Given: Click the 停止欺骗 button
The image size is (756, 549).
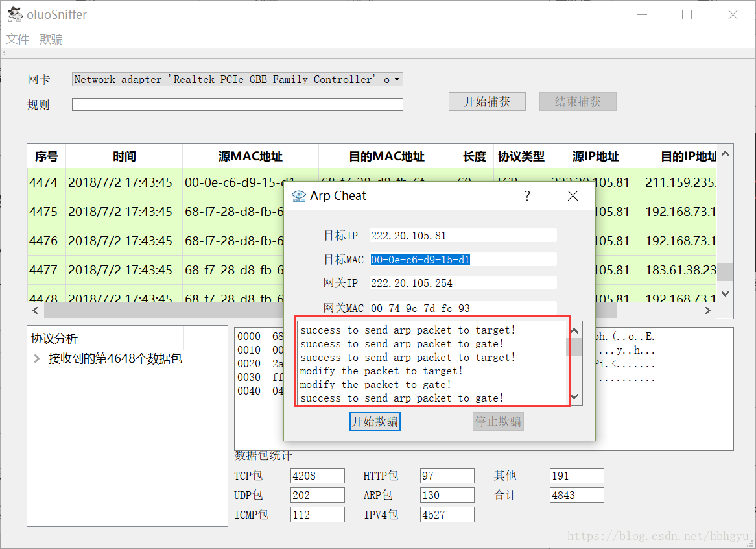Looking at the screenshot, I should point(498,421).
